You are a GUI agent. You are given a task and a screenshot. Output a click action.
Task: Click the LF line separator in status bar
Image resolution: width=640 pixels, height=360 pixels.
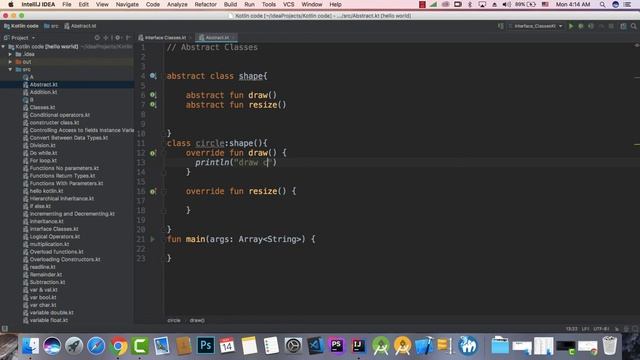(x=585, y=329)
